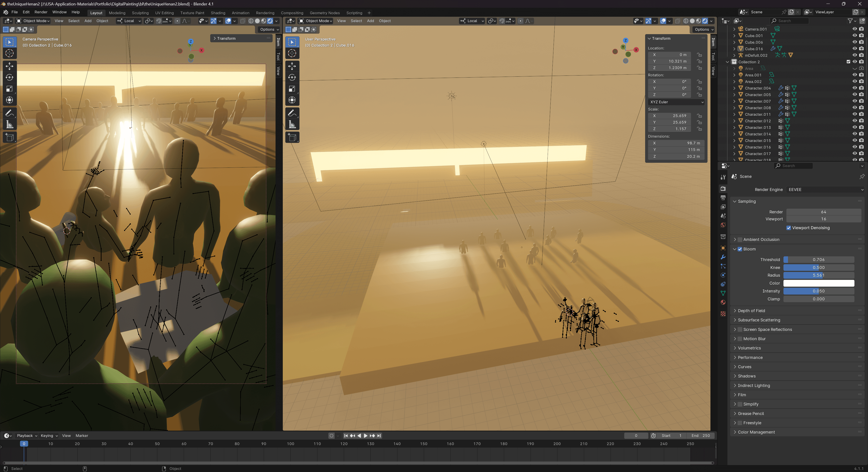Click the Options button in right viewport
868x472 pixels.
coord(704,29)
